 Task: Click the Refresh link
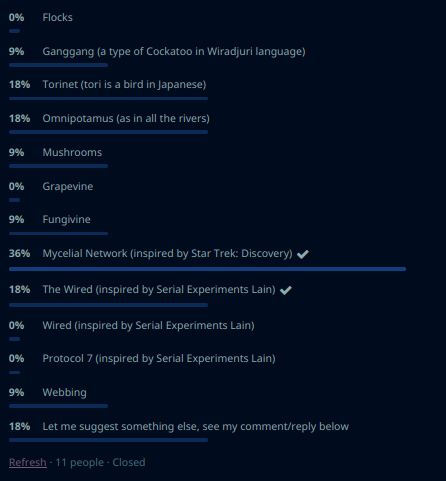(x=28, y=462)
